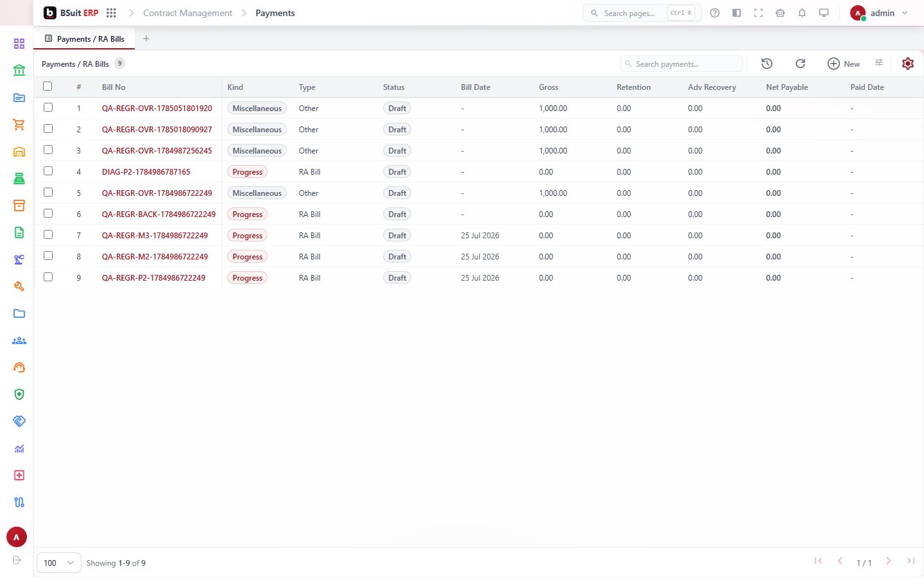Open the dashboard icon in the sidebar
The width and height of the screenshot is (924, 578).
point(19,44)
